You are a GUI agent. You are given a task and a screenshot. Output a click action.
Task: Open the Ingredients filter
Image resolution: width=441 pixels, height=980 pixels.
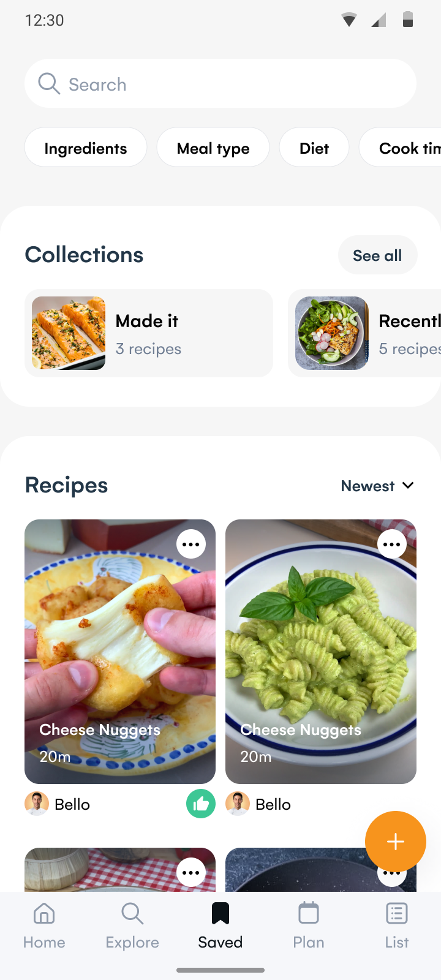pyautogui.click(x=86, y=148)
